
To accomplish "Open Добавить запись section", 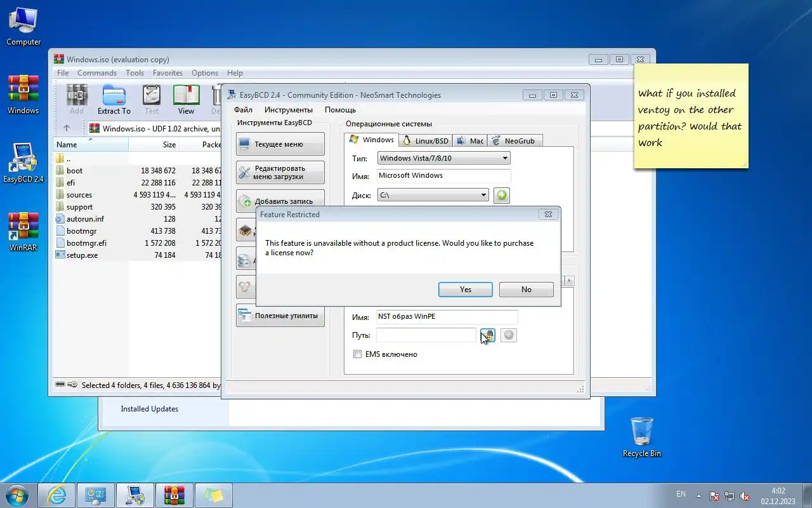I will tap(280, 201).
